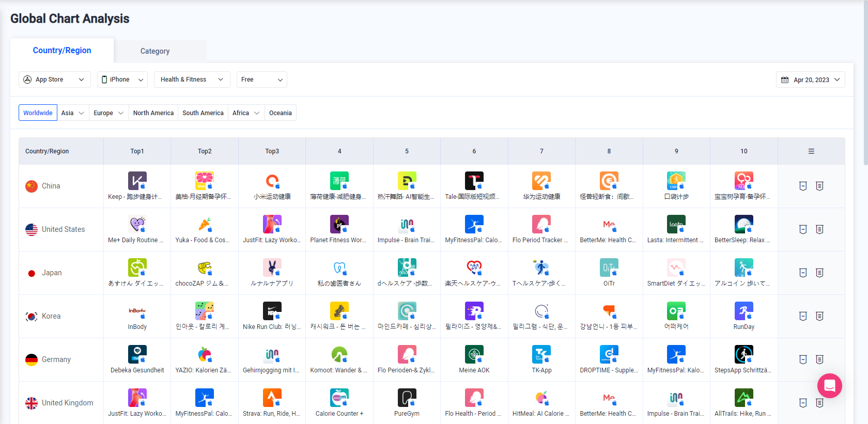Click the United Kingdom country link
This screenshot has height=424, width=868.
point(68,403)
